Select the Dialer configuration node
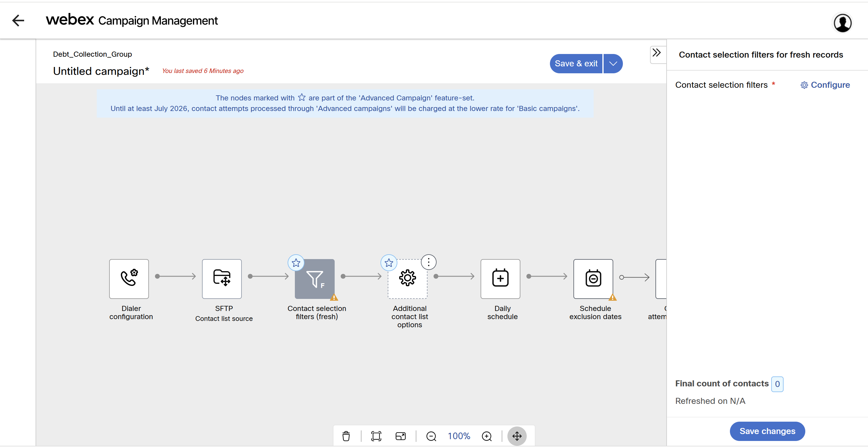868x447 pixels. click(x=129, y=278)
